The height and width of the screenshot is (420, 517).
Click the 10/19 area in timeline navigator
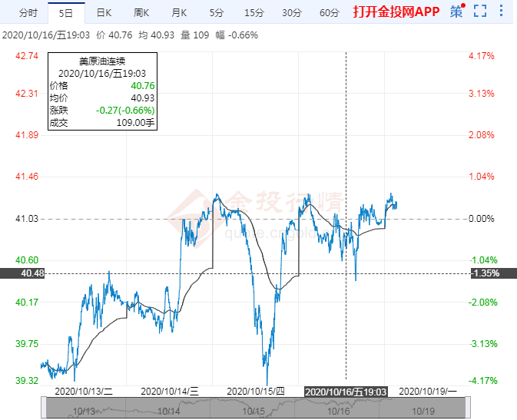click(416, 411)
